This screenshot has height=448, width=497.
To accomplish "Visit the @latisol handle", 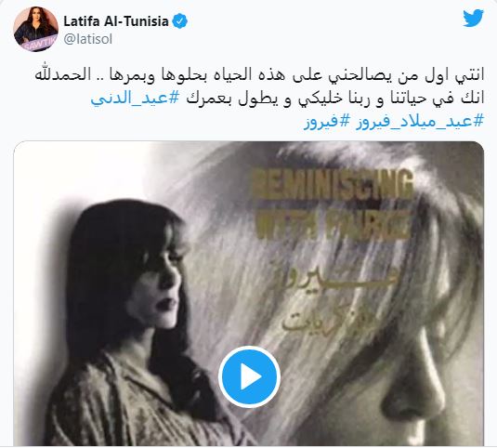I will click(88, 39).
